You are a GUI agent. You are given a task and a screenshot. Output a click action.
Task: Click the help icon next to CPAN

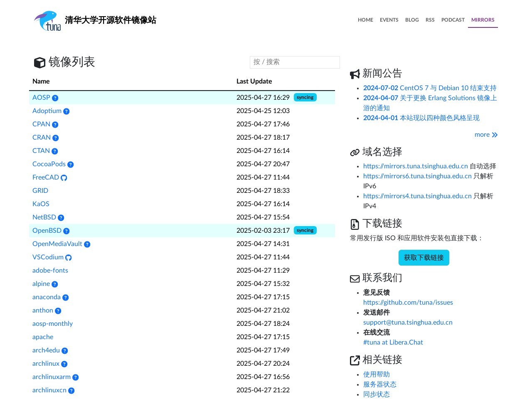tap(54, 124)
